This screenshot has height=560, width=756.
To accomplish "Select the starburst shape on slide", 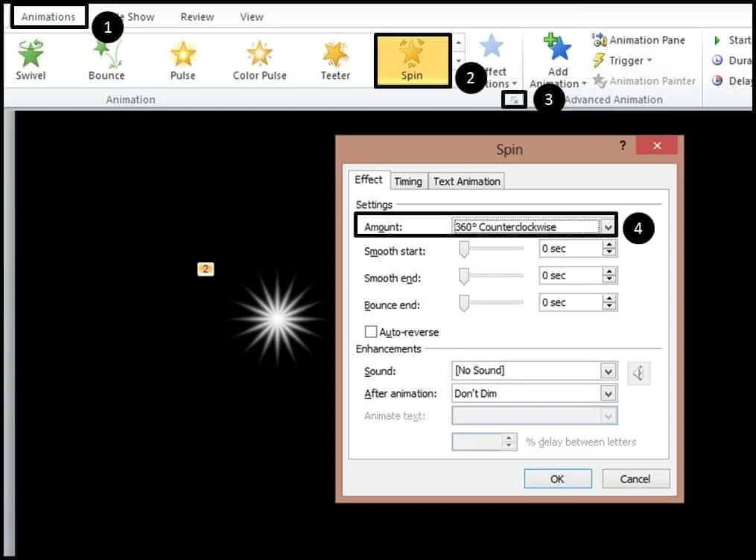I will pyautogui.click(x=277, y=318).
